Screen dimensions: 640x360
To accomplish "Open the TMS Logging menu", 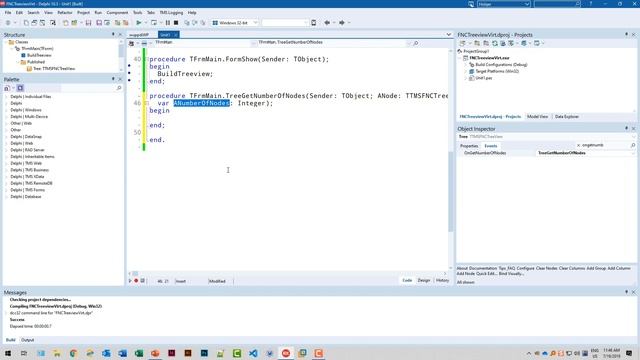I will pyautogui.click(x=171, y=13).
